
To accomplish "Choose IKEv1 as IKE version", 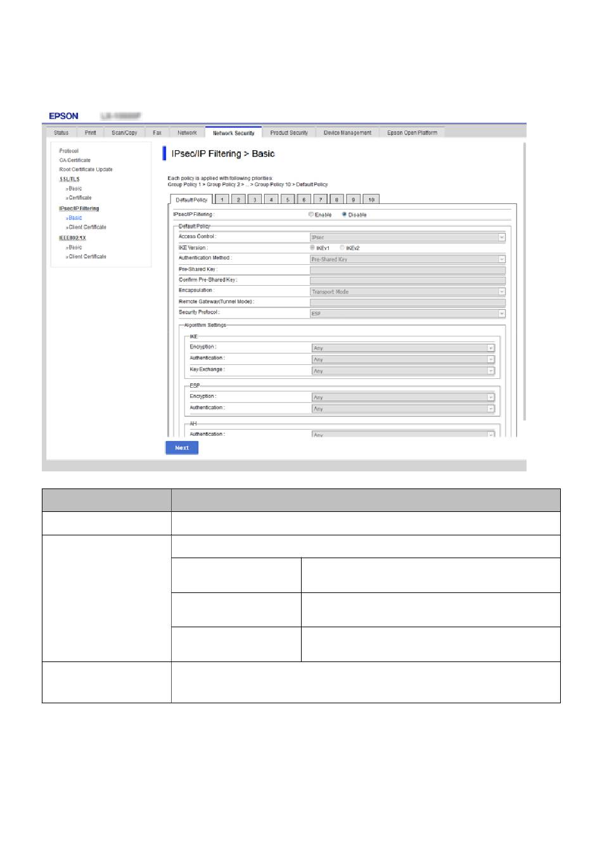I will coord(312,248).
